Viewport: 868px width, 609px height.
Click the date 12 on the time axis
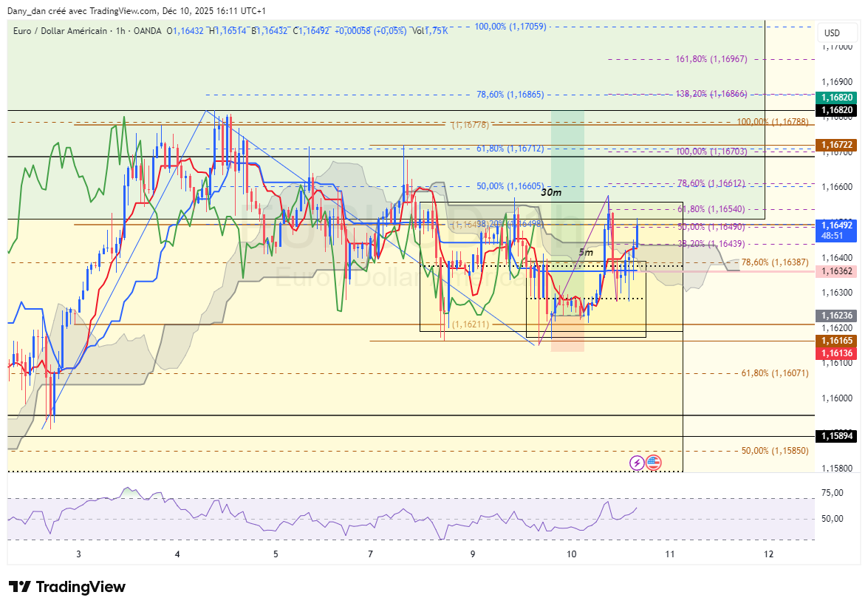(x=768, y=554)
